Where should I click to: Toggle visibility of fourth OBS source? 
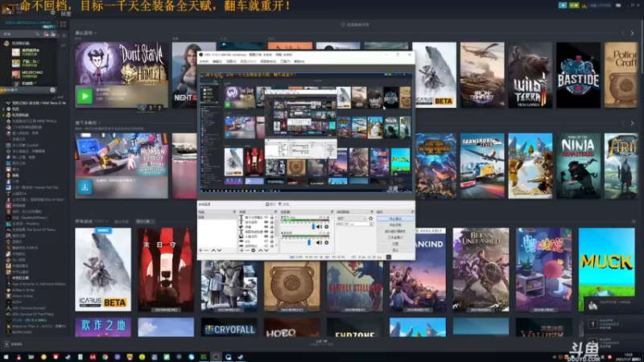(x=266, y=232)
